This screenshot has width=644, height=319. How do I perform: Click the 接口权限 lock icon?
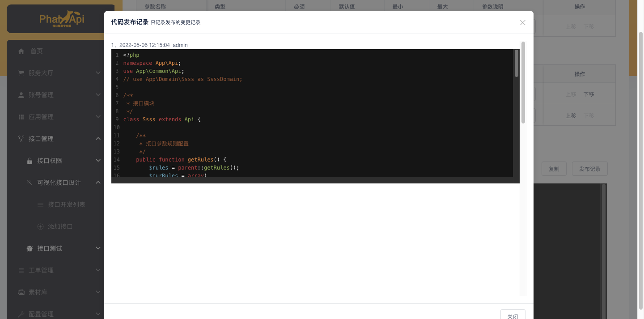click(30, 161)
